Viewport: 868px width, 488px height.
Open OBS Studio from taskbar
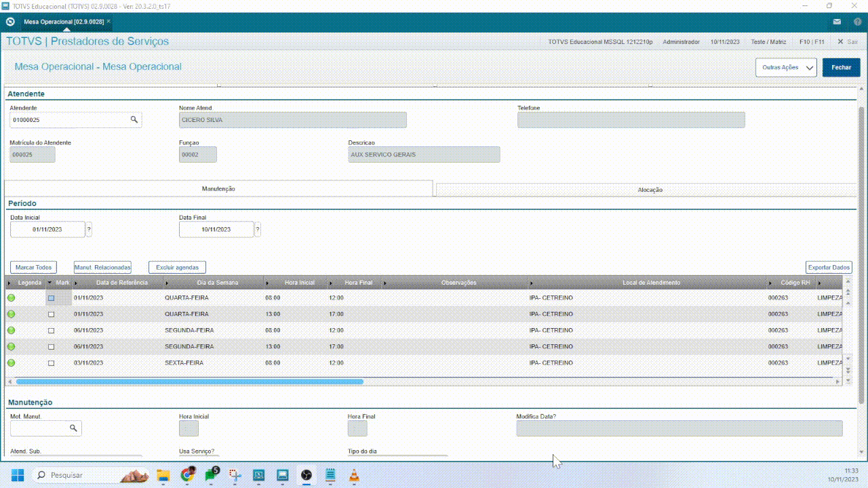(307, 474)
